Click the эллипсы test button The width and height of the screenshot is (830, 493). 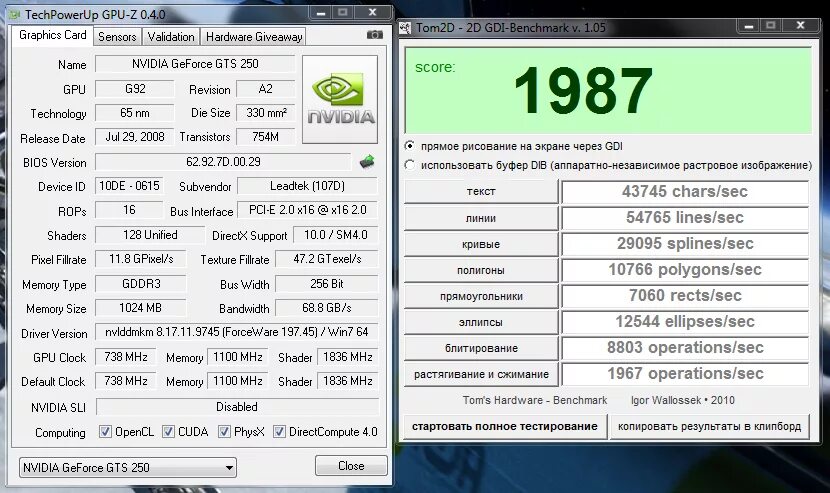pyautogui.click(x=481, y=322)
